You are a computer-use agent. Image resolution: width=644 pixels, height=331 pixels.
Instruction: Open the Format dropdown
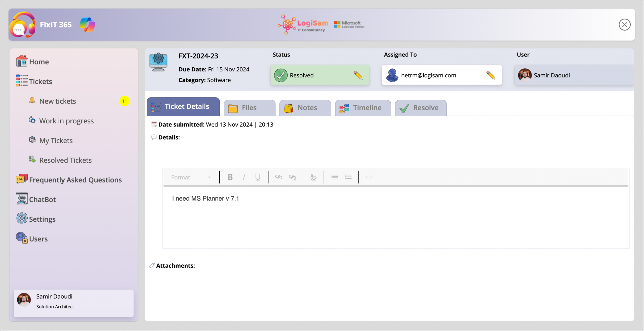click(x=191, y=177)
